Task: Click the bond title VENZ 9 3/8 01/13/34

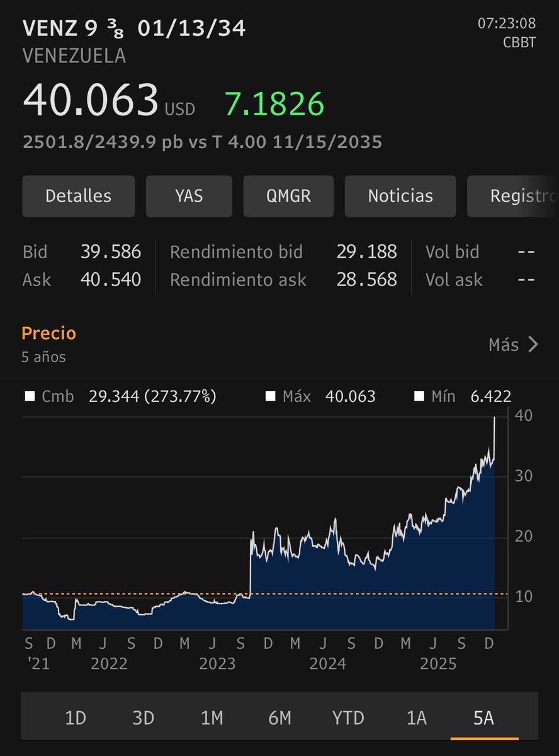Action: click(x=134, y=28)
